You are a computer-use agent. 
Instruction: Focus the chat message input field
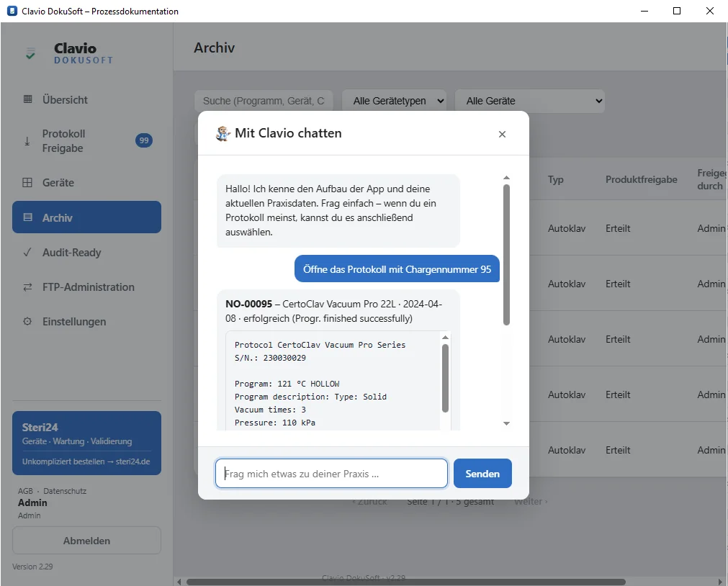331,474
